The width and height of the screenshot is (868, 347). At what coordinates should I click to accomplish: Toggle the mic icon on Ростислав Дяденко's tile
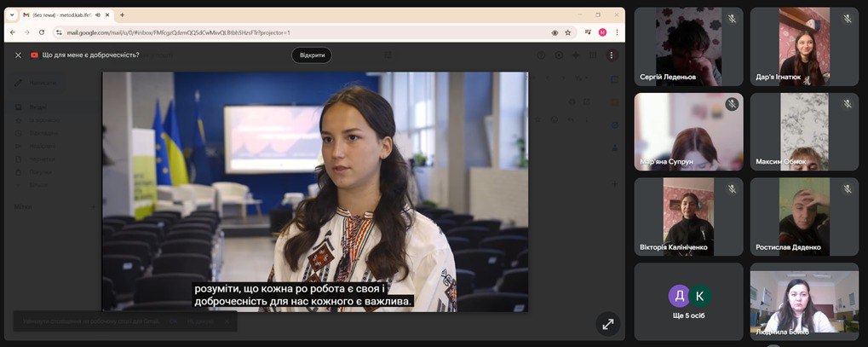click(x=847, y=189)
